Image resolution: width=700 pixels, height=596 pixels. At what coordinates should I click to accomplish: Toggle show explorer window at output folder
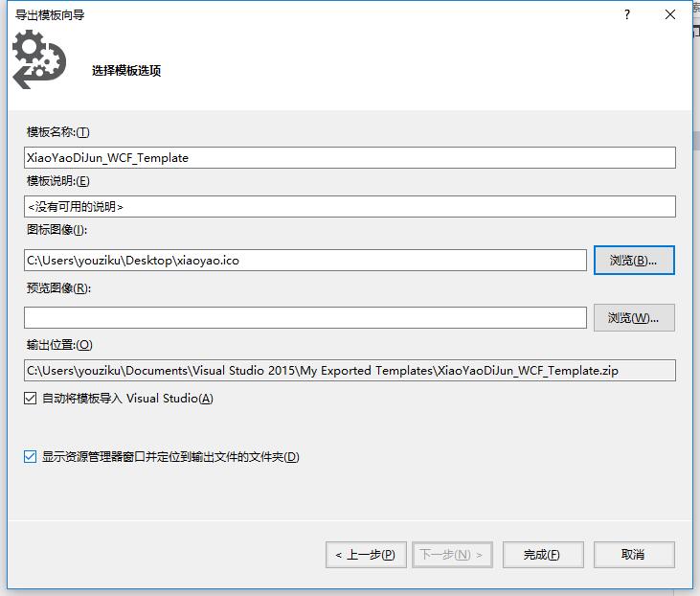tap(30, 457)
